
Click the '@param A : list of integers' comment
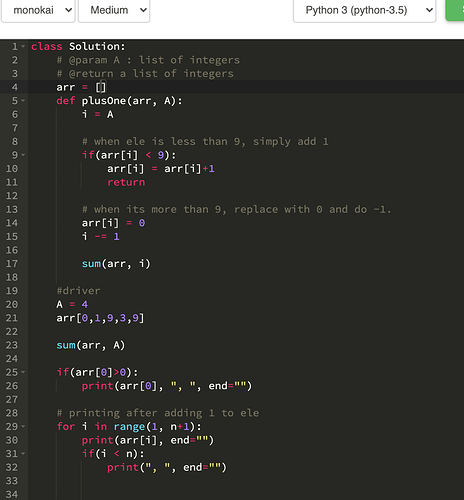[148, 60]
